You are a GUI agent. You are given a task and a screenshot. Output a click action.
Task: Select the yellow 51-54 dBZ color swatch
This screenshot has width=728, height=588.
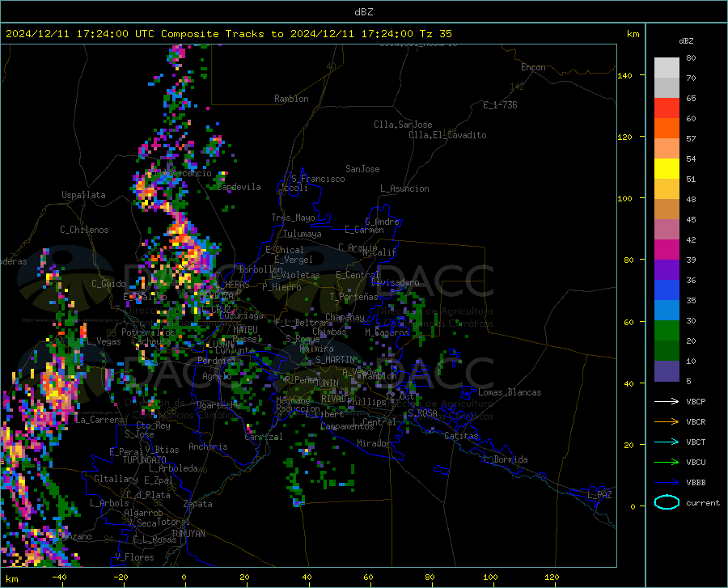pyautogui.click(x=667, y=169)
